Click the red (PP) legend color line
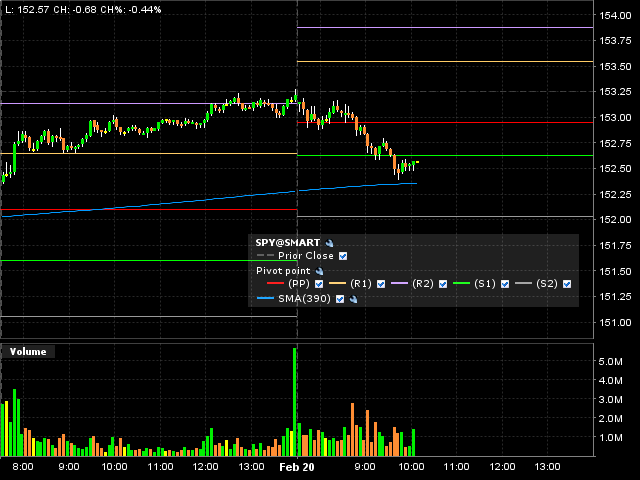The image size is (640, 480). click(275, 283)
